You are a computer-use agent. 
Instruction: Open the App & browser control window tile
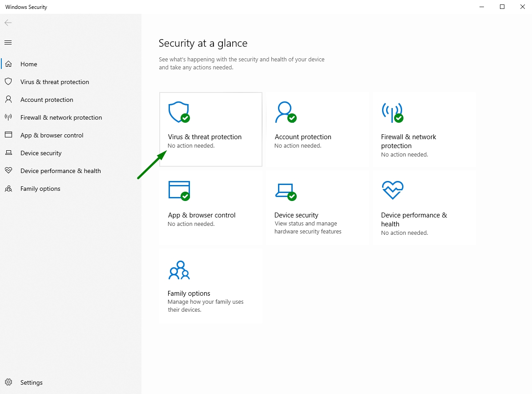(x=211, y=208)
